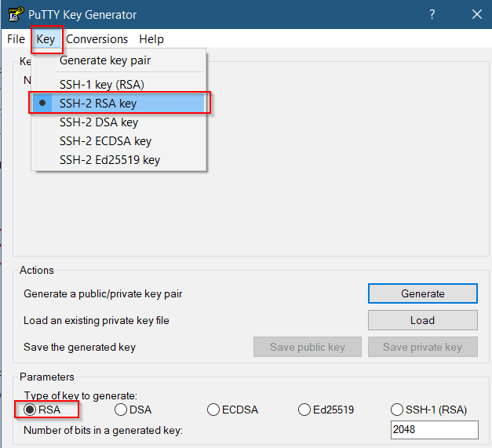Click the Generate button
Image resolution: width=492 pixels, height=448 pixels.
pyautogui.click(x=423, y=293)
